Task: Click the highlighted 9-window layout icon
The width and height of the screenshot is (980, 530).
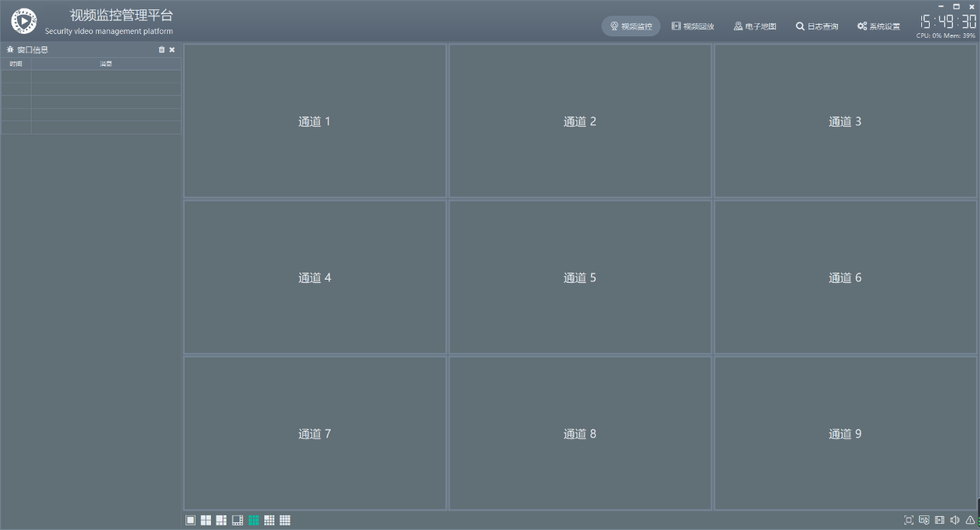Action: click(254, 520)
